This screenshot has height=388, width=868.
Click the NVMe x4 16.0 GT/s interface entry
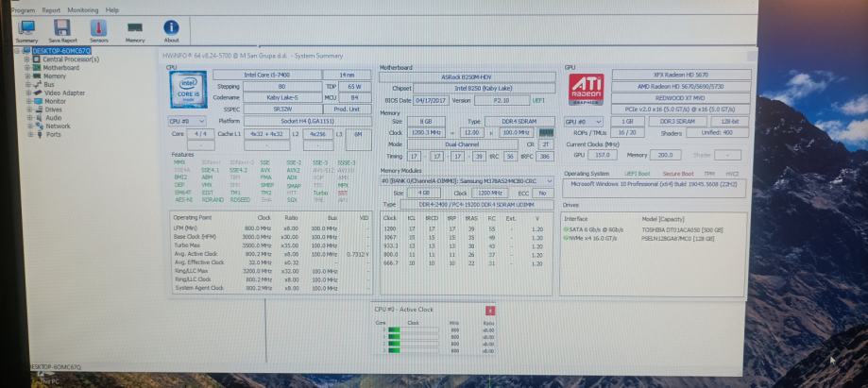[x=593, y=239]
